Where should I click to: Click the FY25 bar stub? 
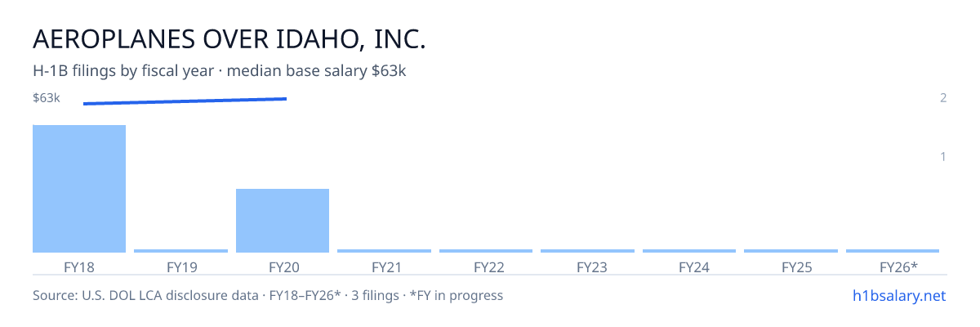coord(791,251)
